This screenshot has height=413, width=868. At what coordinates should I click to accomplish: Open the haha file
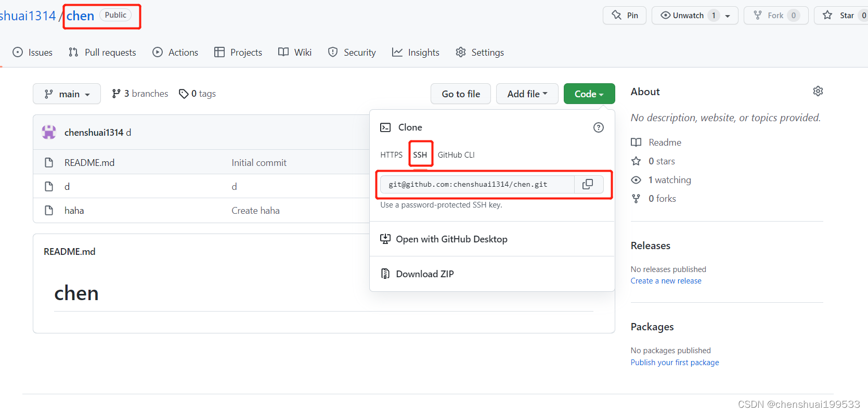click(74, 211)
